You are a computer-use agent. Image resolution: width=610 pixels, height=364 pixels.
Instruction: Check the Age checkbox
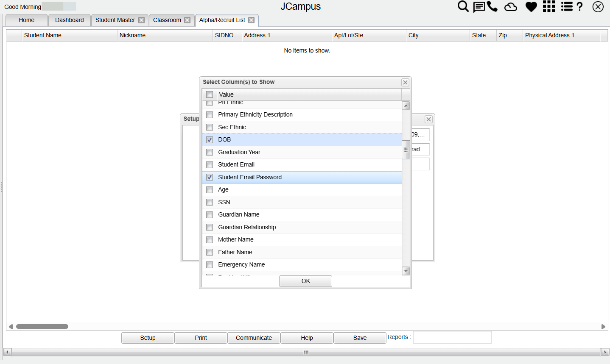click(210, 189)
